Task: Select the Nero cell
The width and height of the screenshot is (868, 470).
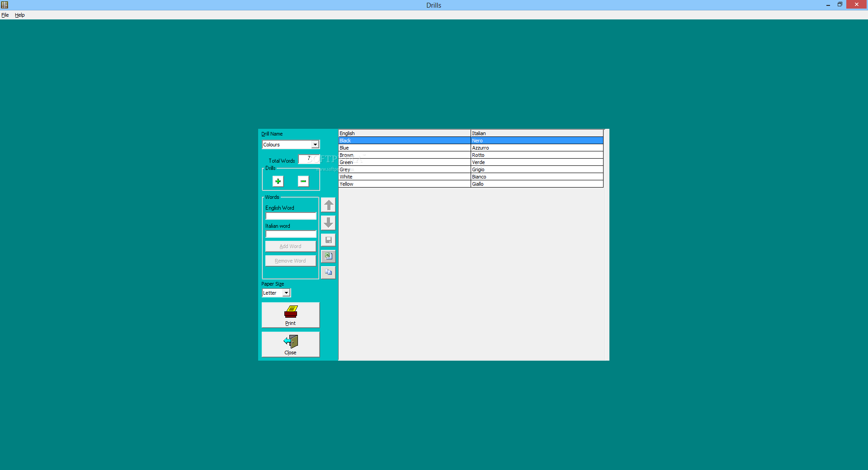Action: [x=537, y=141]
